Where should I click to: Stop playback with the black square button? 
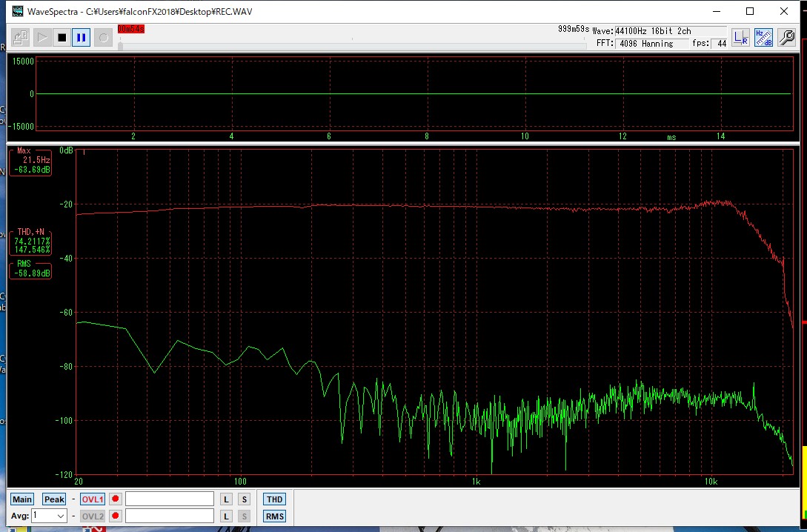(62, 37)
